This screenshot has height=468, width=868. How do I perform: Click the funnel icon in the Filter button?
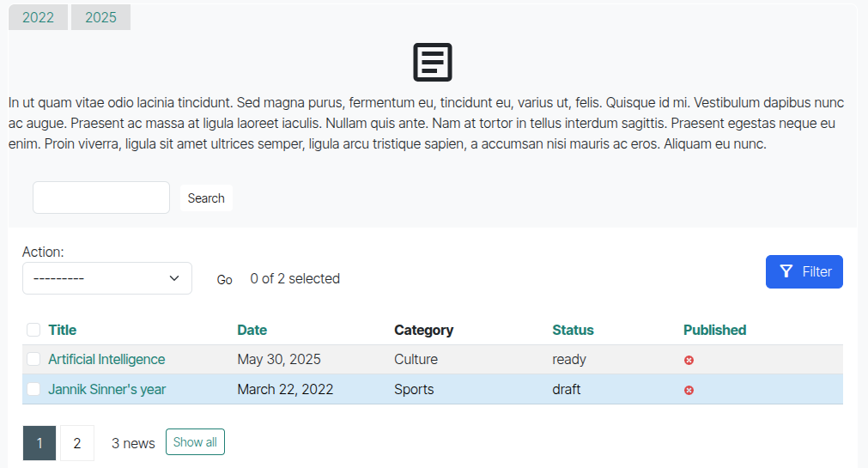(786, 271)
